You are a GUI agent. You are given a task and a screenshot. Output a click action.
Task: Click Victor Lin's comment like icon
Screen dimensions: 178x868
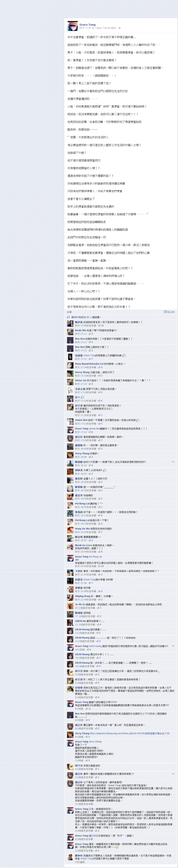(90, 384)
